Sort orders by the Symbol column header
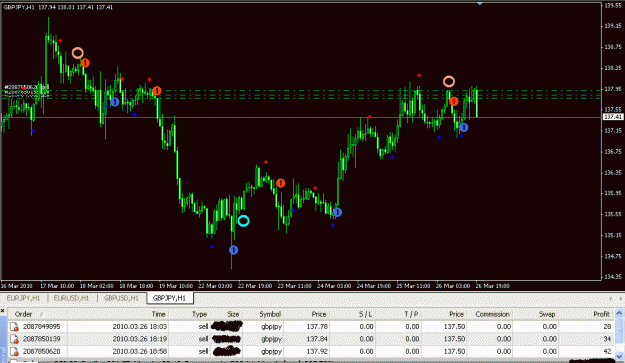Screen dimensions: 625x363 pyautogui.click(x=270, y=314)
